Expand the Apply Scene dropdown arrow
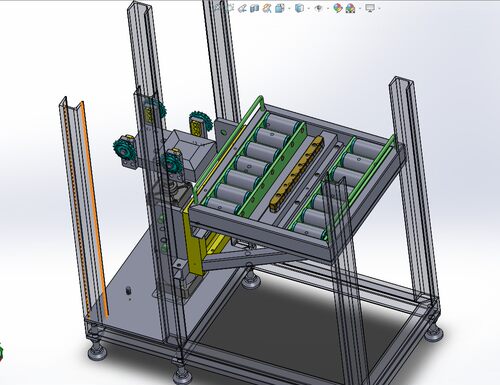This screenshot has height=385, width=500. coord(360,8)
